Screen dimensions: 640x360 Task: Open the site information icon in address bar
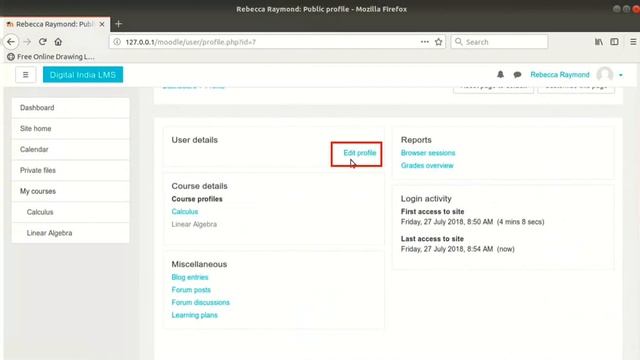(x=117, y=42)
